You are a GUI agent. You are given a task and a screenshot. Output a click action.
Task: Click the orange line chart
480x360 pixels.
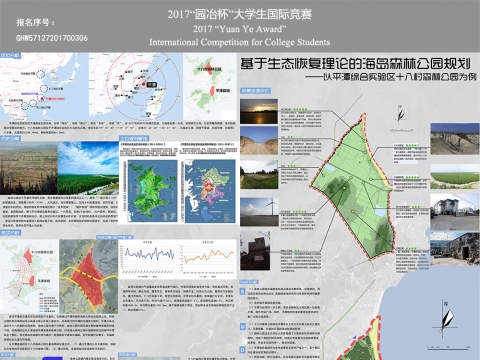207,259
